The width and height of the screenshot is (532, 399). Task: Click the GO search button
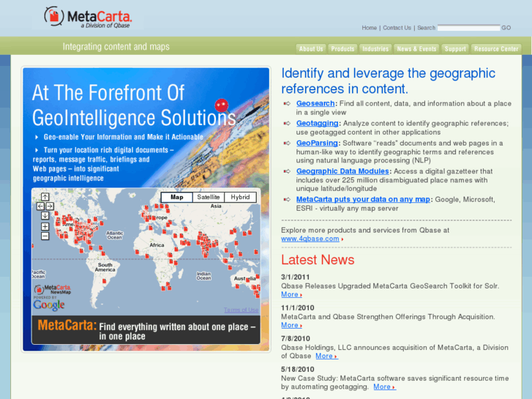pyautogui.click(x=506, y=28)
